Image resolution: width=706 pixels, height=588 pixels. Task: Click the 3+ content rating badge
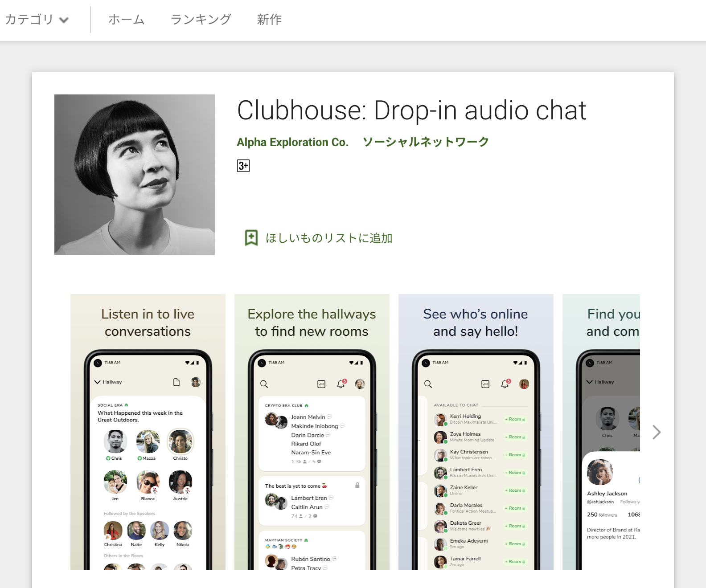coord(243,166)
